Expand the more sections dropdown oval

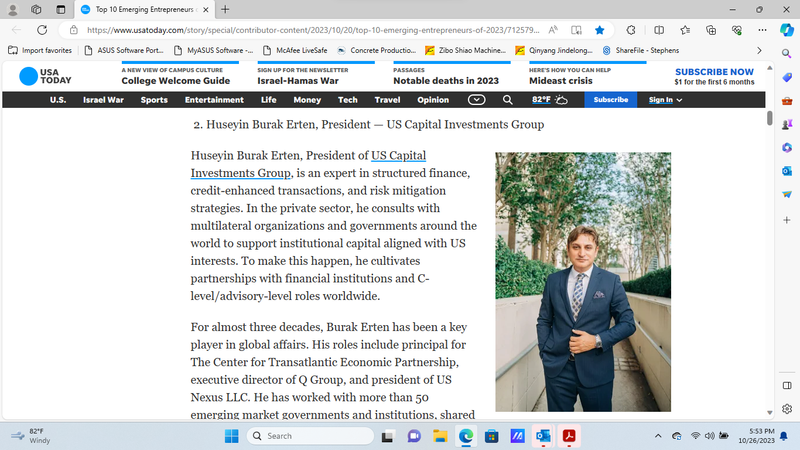click(x=477, y=100)
